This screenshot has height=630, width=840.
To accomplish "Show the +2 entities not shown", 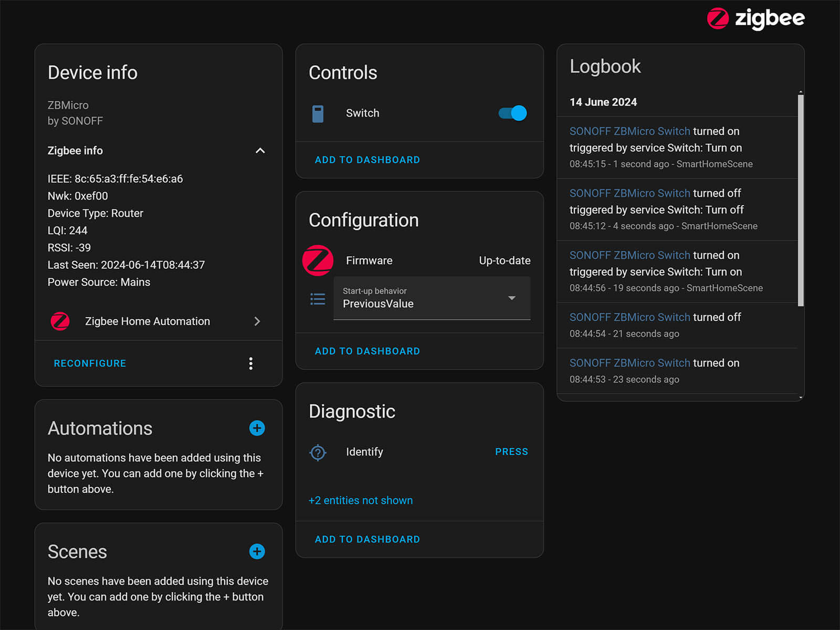I will [x=361, y=500].
